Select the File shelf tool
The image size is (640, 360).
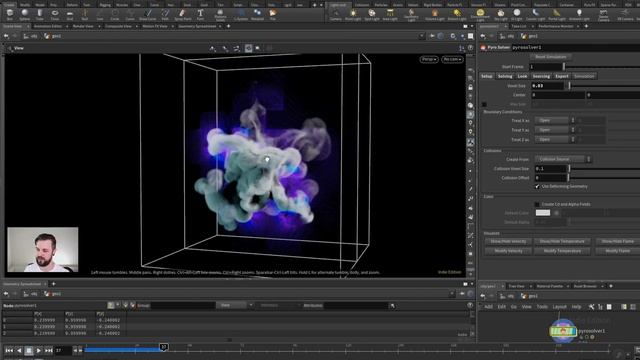coord(273,15)
